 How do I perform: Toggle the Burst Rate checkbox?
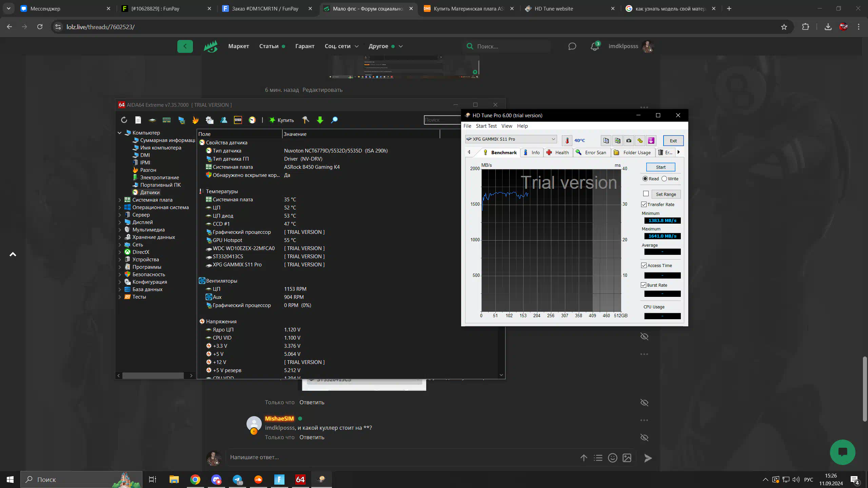point(644,285)
